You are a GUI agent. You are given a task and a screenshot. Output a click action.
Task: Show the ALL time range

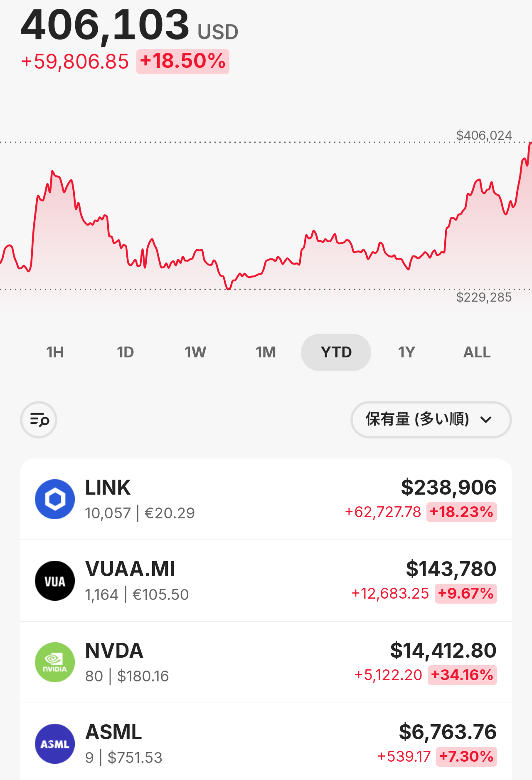pos(477,352)
